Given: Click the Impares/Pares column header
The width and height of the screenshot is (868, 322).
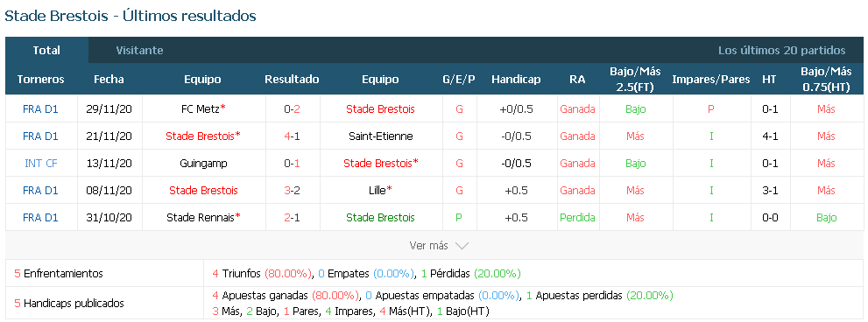Looking at the screenshot, I should [711, 80].
